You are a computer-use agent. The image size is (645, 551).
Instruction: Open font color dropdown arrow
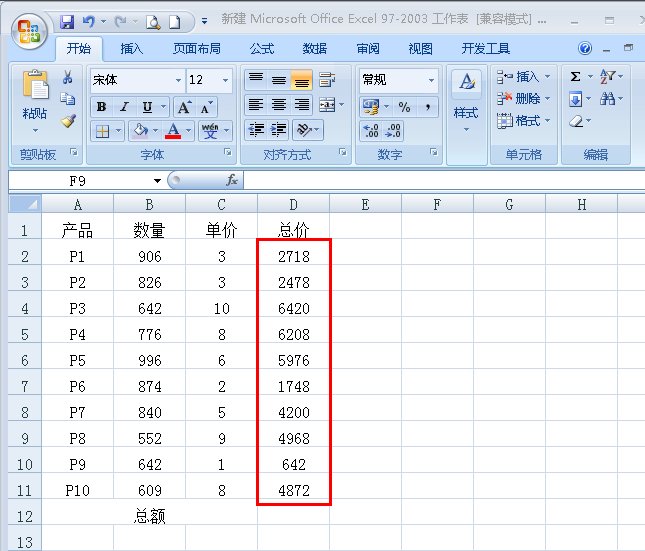coord(188,131)
